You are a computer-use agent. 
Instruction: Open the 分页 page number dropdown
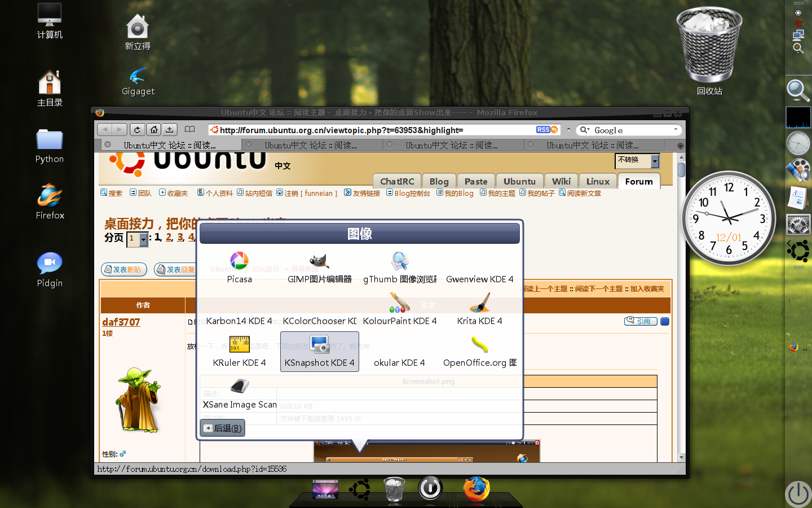click(138, 239)
